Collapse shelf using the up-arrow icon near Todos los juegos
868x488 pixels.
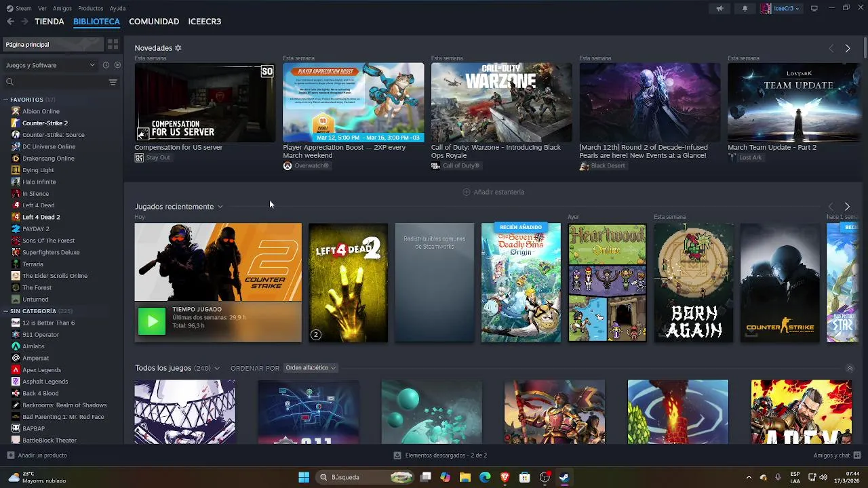coord(850,368)
